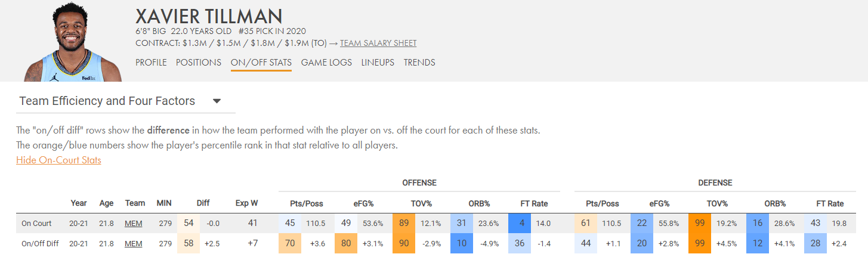Open the Team Salary Sheet link
Viewport: 868px width, 257px height.
[x=378, y=43]
